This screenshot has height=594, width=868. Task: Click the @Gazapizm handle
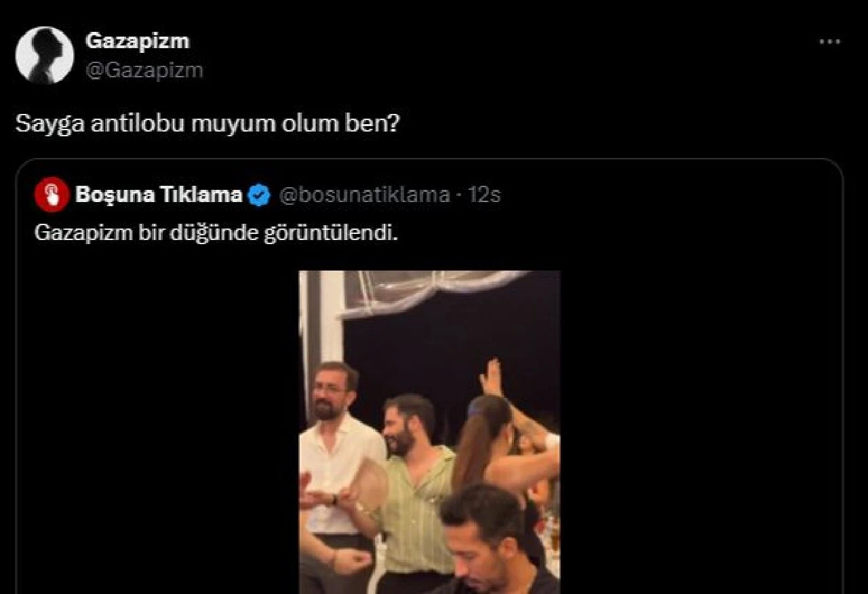tap(144, 70)
